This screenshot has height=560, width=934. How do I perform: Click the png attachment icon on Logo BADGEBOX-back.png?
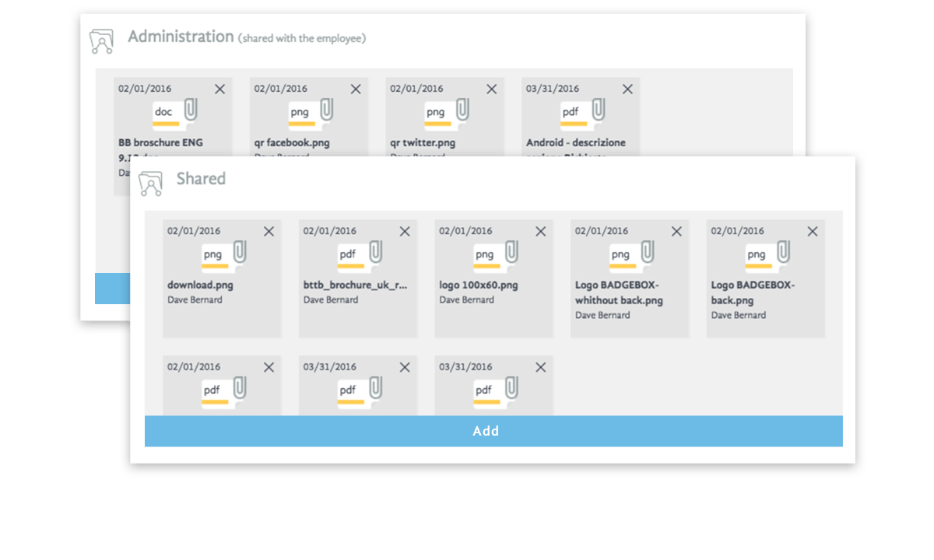756,254
